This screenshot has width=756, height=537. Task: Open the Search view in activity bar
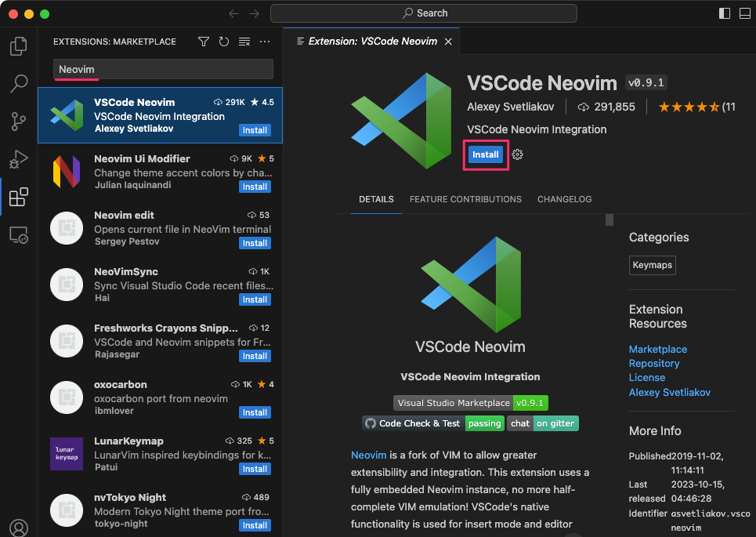[x=18, y=83]
